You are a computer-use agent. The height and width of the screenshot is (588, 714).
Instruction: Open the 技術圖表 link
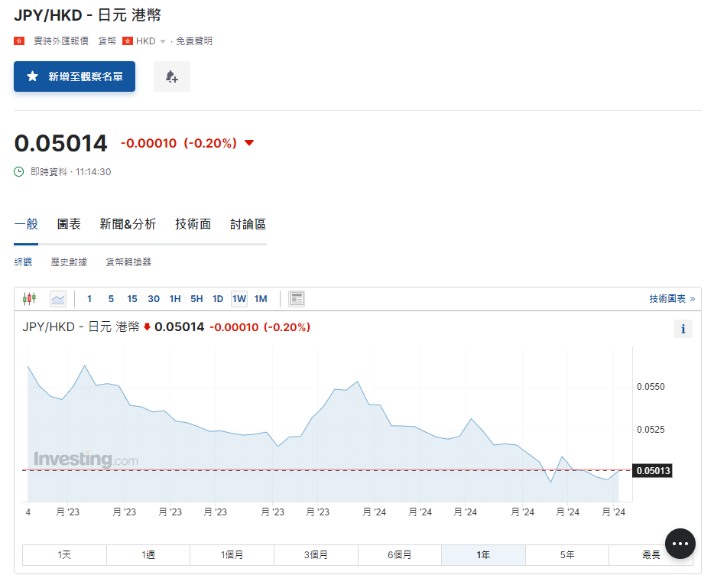[x=668, y=298]
